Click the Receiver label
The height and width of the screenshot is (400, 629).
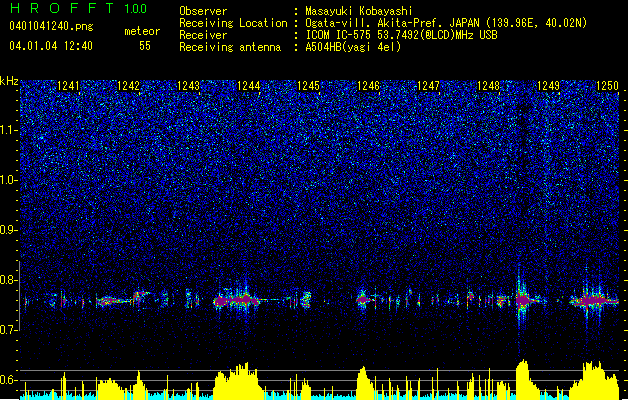coord(203,35)
